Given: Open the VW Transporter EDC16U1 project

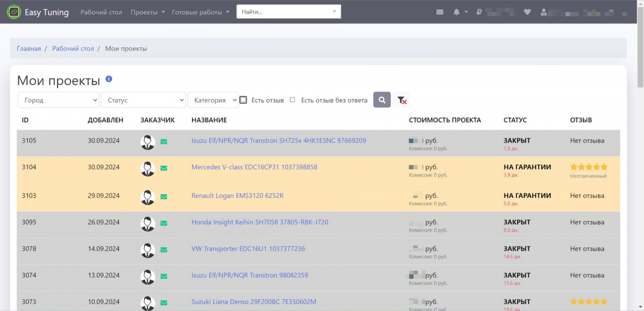Looking at the screenshot, I should (x=248, y=249).
